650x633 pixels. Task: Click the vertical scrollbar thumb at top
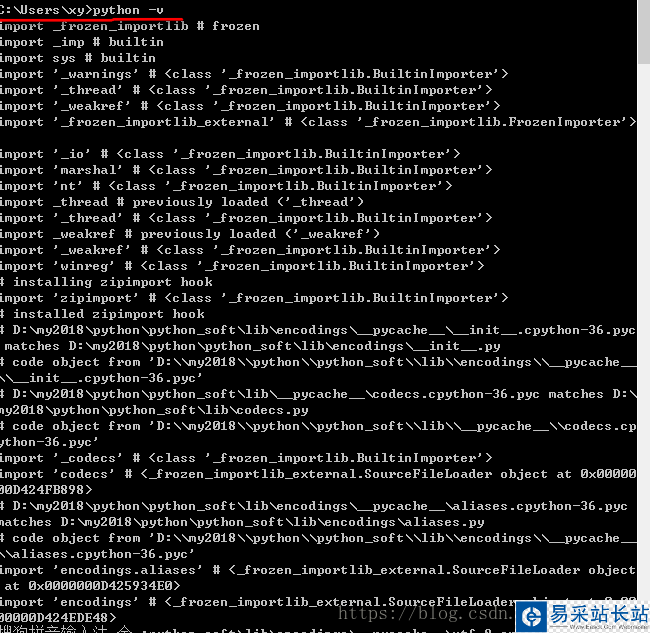(x=644, y=32)
